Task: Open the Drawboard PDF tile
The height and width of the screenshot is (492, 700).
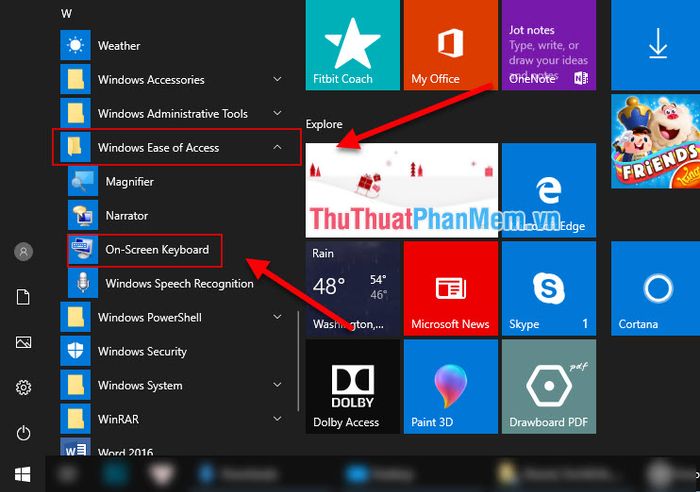Action: click(x=549, y=387)
